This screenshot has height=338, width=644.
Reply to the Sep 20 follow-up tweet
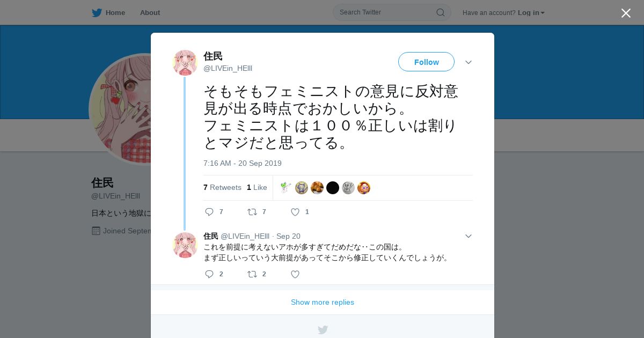(209, 274)
